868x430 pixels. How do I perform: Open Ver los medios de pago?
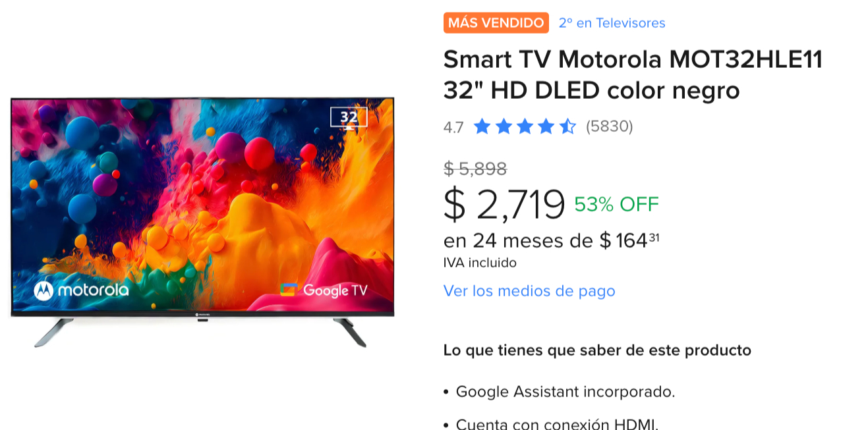click(529, 291)
